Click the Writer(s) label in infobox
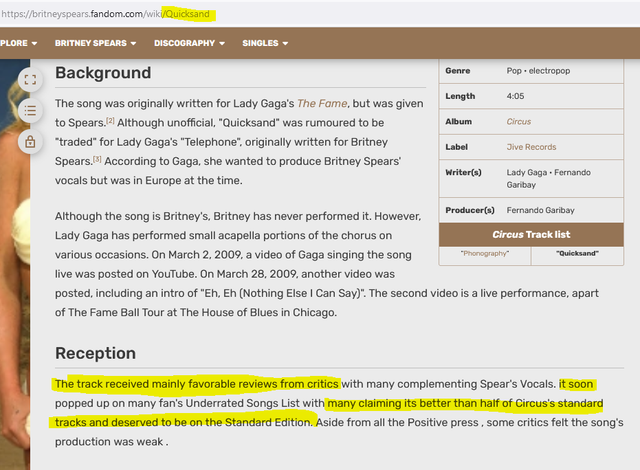The image size is (640, 470). tap(463, 172)
